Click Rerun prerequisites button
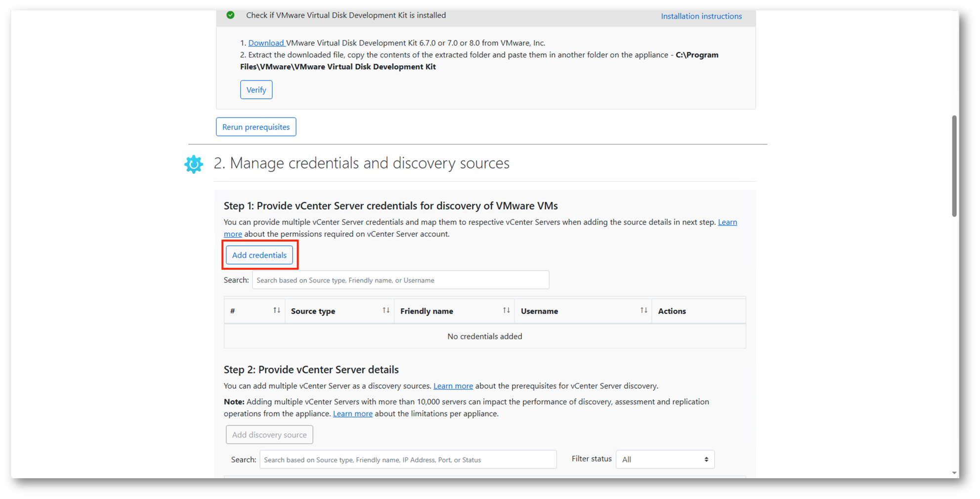Image resolution: width=980 pixels, height=499 pixels. (x=256, y=127)
